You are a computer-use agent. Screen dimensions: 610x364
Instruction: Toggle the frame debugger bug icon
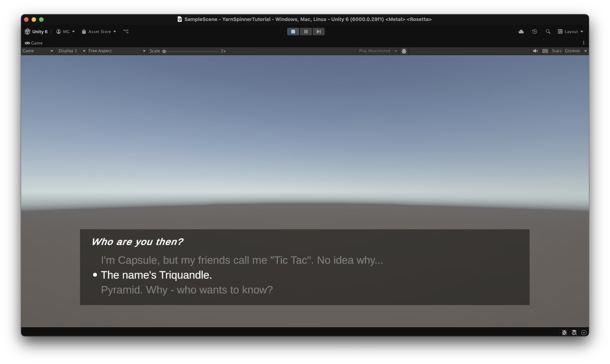tap(404, 51)
